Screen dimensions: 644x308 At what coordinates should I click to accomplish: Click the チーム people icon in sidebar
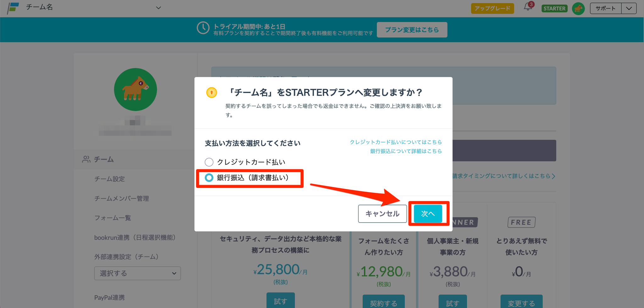[x=86, y=159]
